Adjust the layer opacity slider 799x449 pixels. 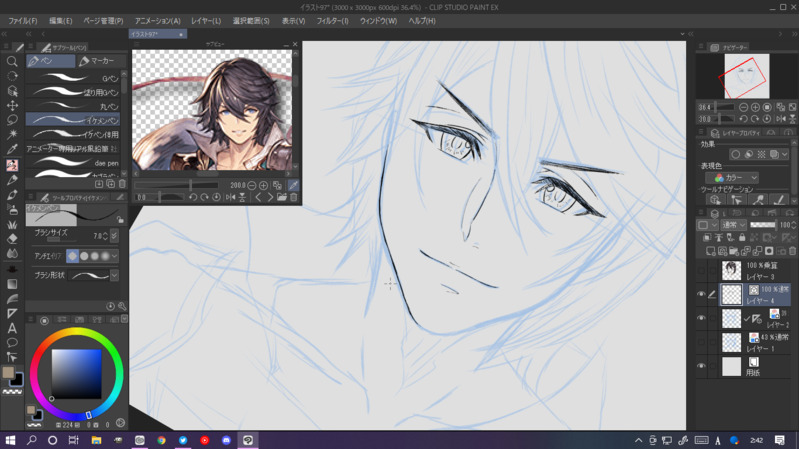pos(762,225)
